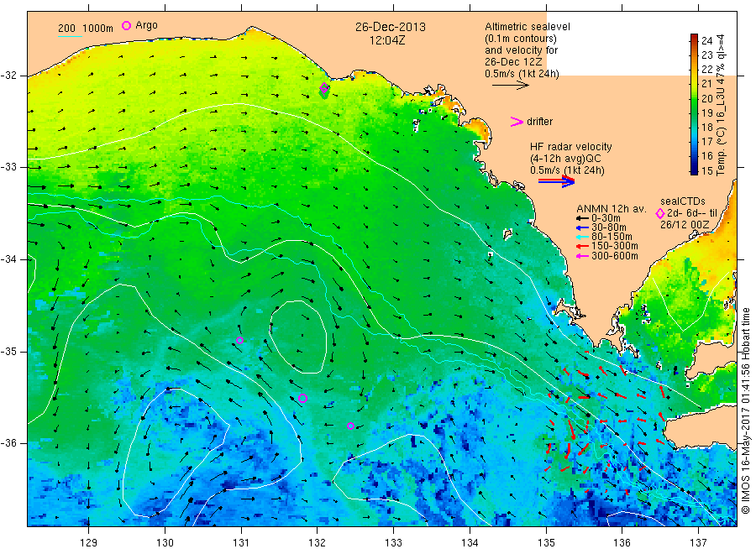Click the 'Temp. (°C)' color bar caption

pos(721,155)
